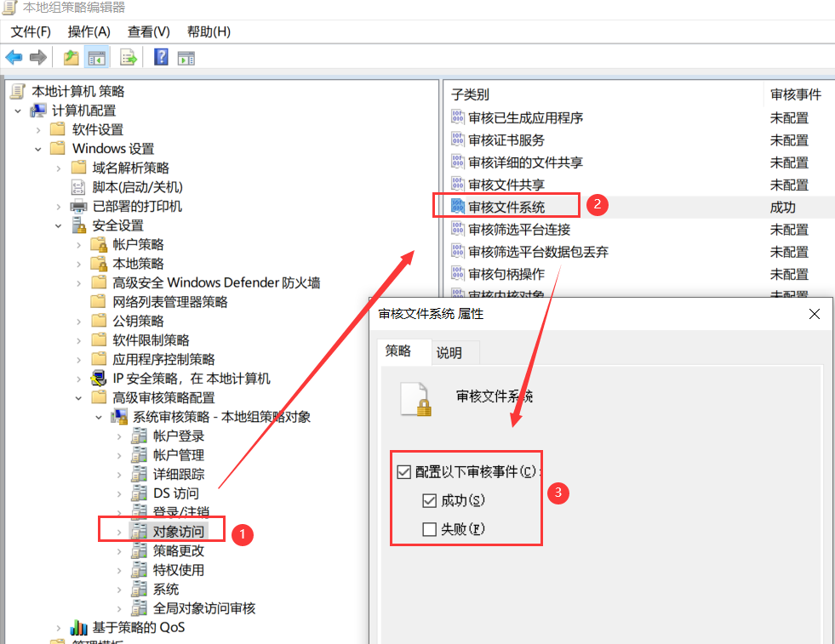Click the icon beside 审核已生成应用程序
The height and width of the screenshot is (644, 835).
click(457, 117)
